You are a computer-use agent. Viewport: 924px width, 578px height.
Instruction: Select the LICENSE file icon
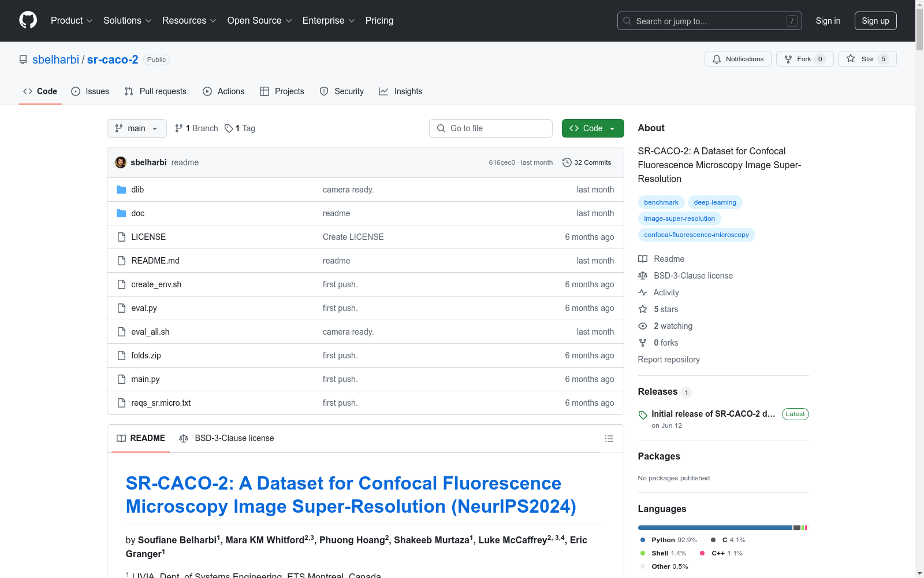tap(121, 237)
